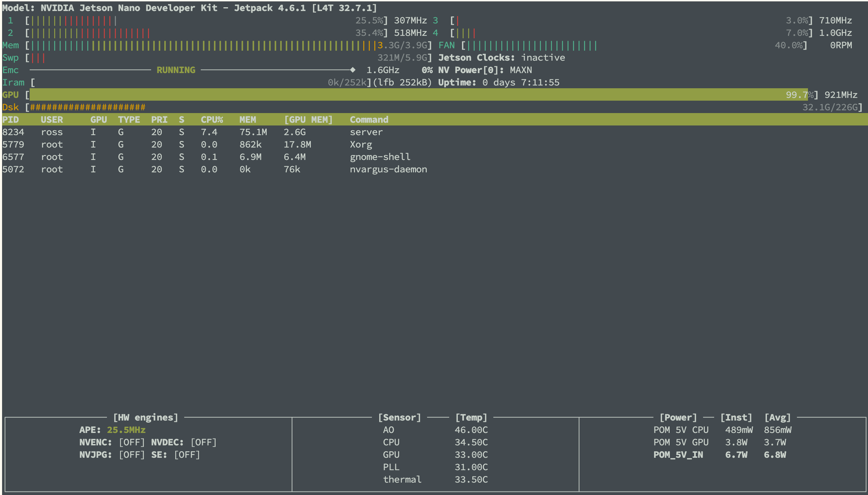Image resolution: width=868 pixels, height=495 pixels.
Task: Click user ross in process list
Action: [x=52, y=132]
